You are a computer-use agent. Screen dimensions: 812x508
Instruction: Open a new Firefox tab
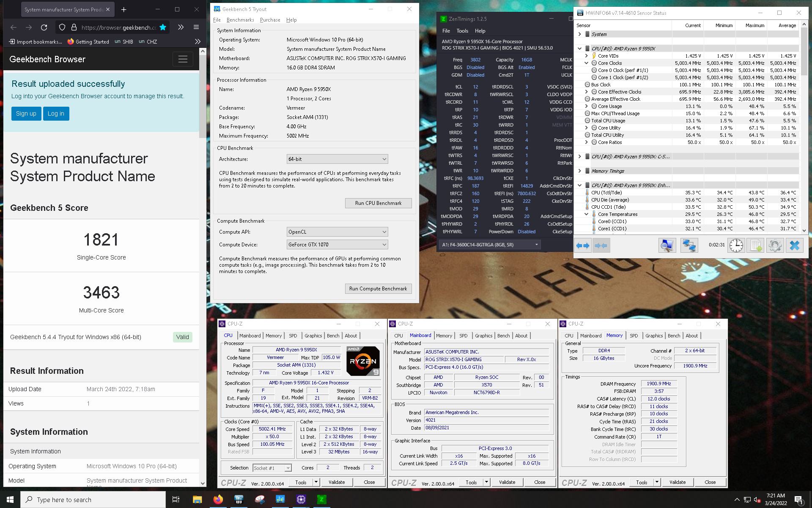click(x=123, y=9)
